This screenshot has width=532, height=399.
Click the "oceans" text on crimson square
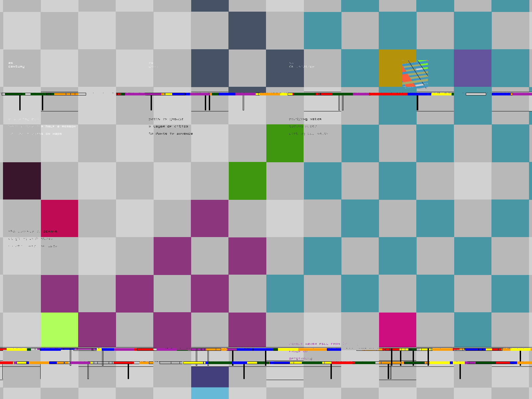pos(50,231)
